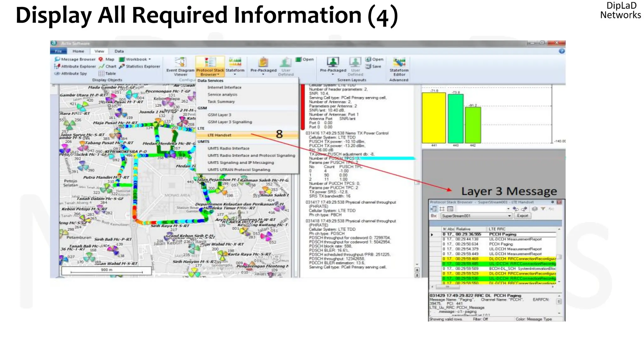Click the Relative time column header
Screen dimensions: 644x362
click(x=471, y=229)
